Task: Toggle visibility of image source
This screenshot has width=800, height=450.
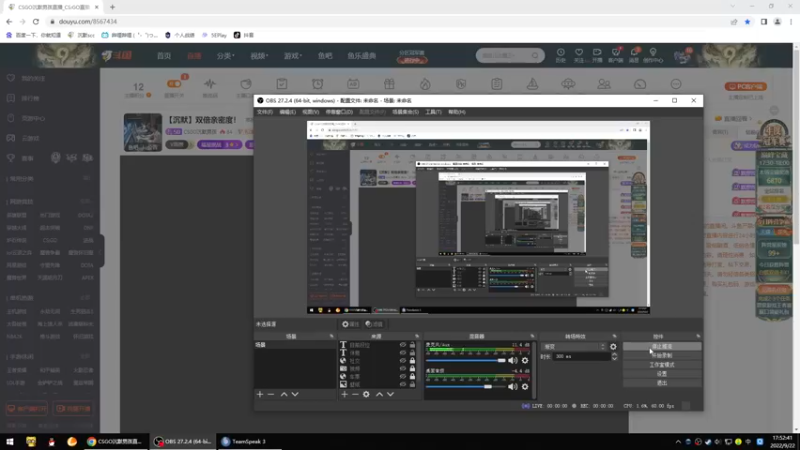Action: tap(403, 384)
